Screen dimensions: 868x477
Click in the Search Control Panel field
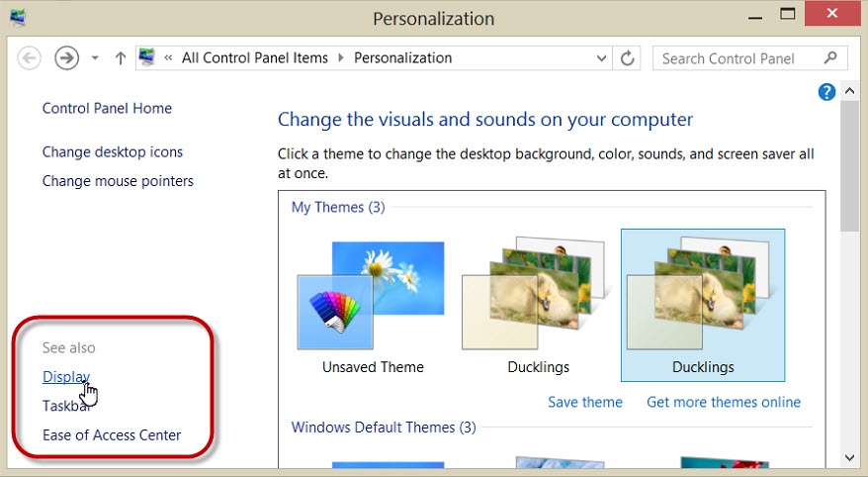(x=737, y=58)
